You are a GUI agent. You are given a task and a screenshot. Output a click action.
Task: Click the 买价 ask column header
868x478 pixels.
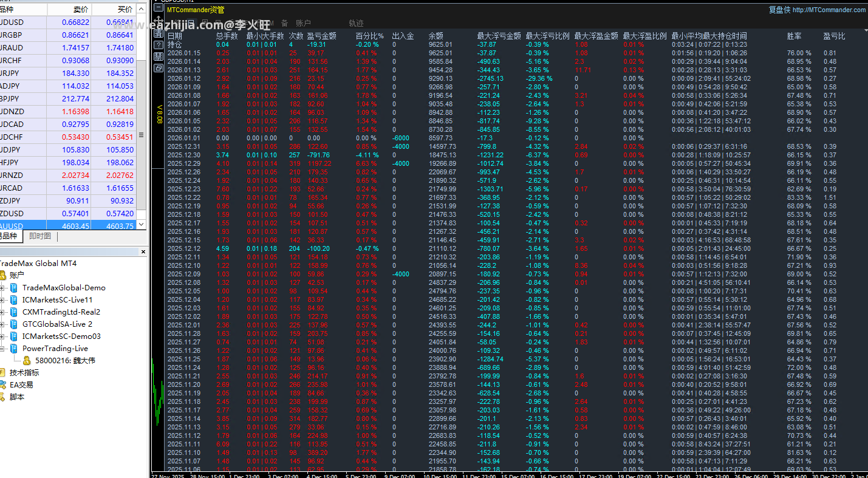coord(114,10)
